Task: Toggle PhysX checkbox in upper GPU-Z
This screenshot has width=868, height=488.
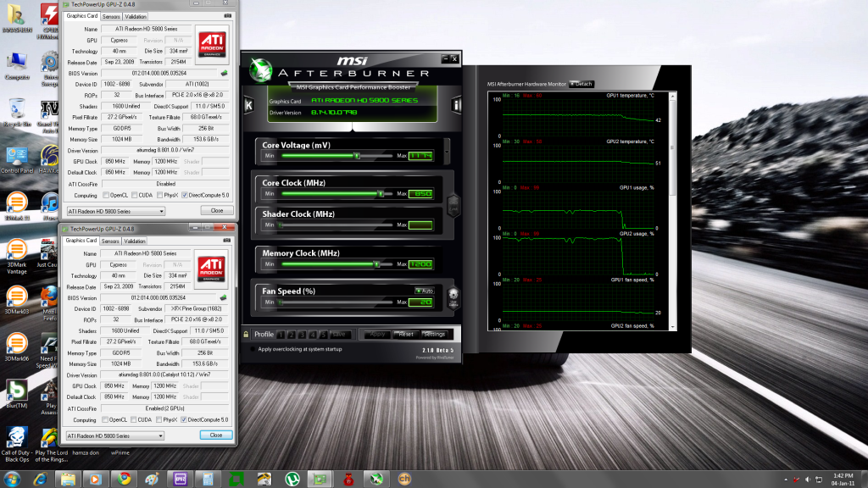Action: pyautogui.click(x=159, y=196)
